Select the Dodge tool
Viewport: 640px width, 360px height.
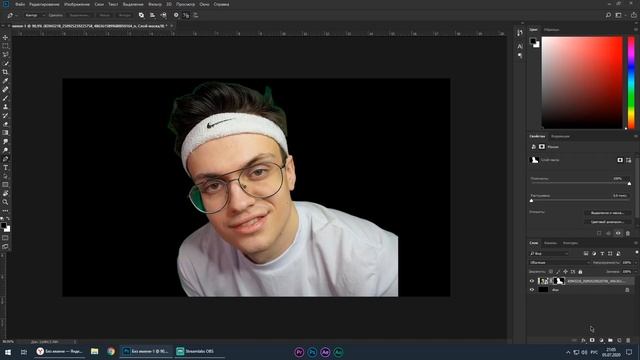(5, 150)
